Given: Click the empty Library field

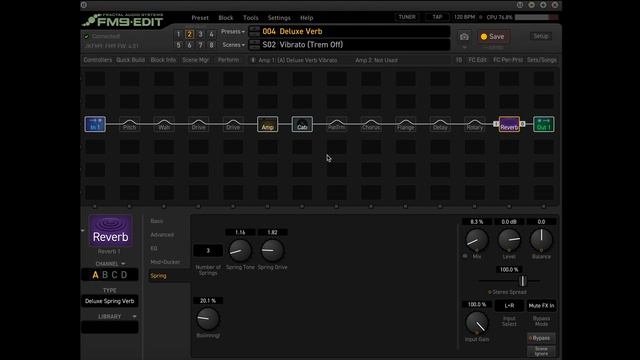Looking at the screenshot, I should tap(109, 327).
